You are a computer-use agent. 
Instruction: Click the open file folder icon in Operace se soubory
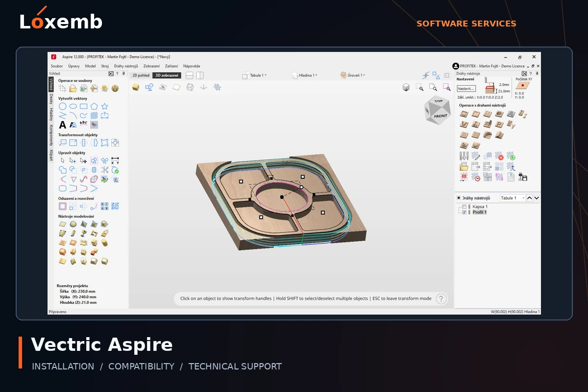coord(73,88)
